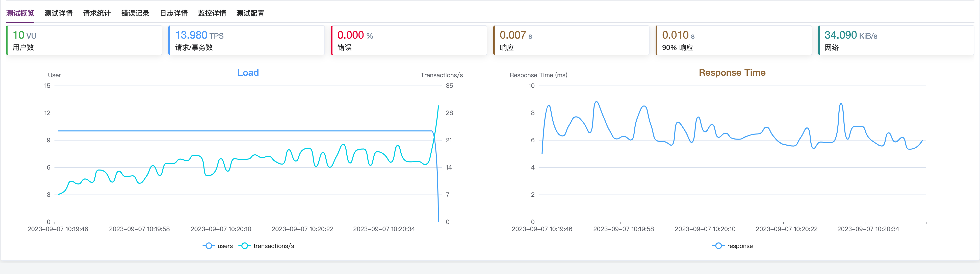This screenshot has width=980, height=274.
Task: Click the 0.000 % 错误 card
Action: tap(409, 40)
